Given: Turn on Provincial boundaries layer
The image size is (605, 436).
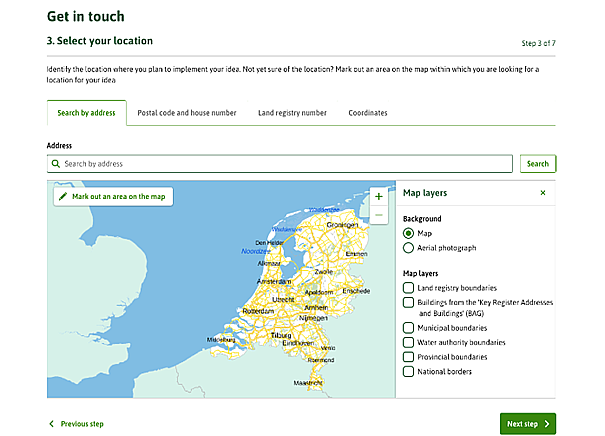Looking at the screenshot, I should coord(409,357).
